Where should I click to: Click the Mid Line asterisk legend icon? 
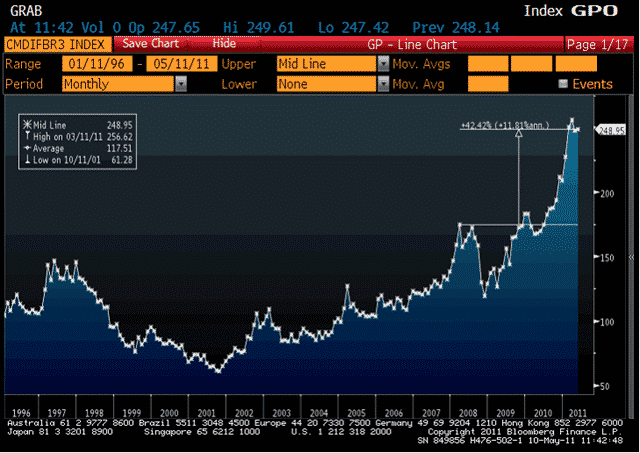click(25, 126)
